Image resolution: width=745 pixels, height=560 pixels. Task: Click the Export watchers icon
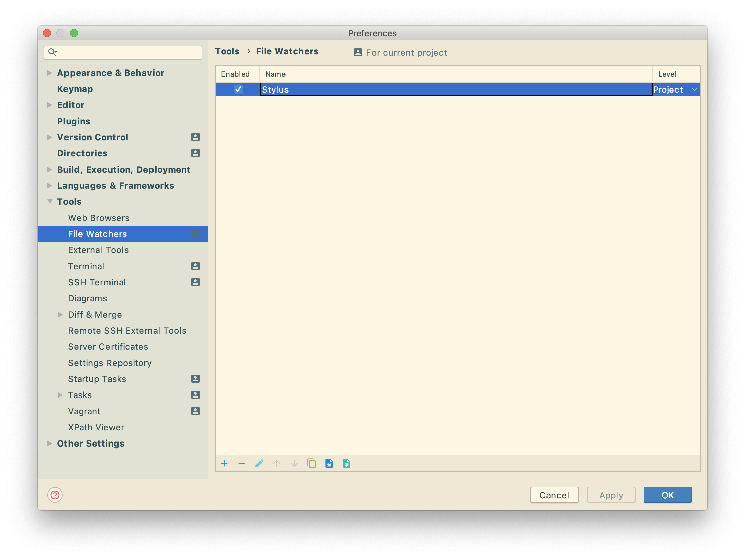click(347, 463)
